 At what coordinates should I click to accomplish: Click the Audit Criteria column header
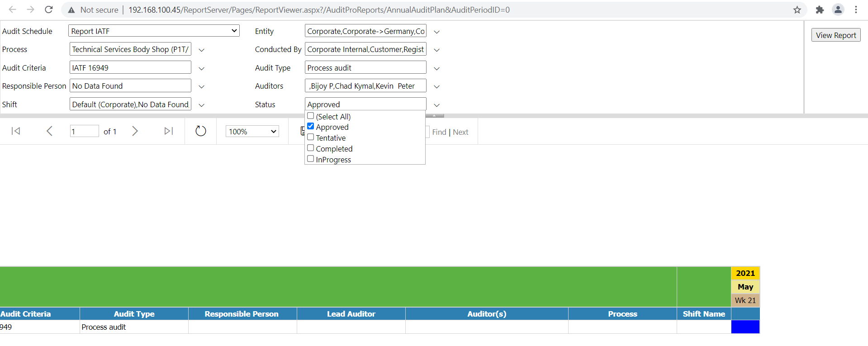coord(39,314)
